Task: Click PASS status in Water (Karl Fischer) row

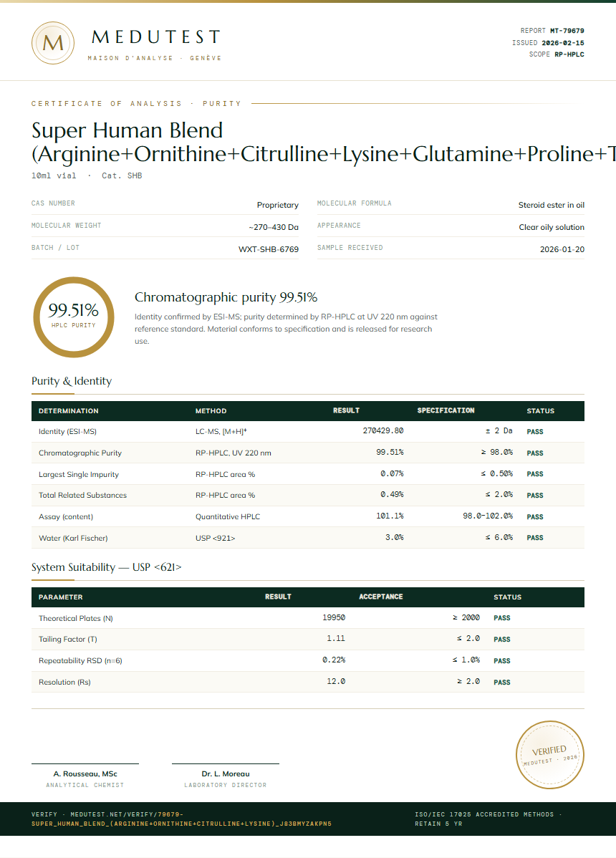Action: [x=534, y=538]
